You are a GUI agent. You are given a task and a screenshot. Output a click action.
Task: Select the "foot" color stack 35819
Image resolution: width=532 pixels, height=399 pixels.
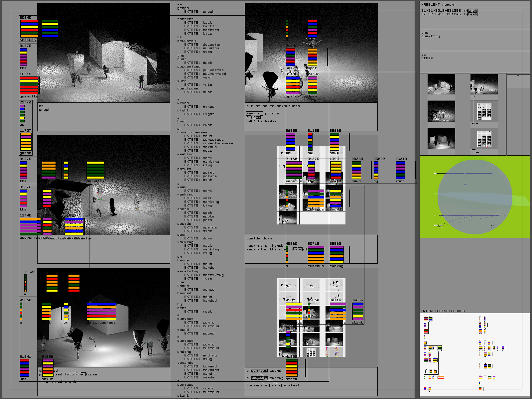coord(400,170)
